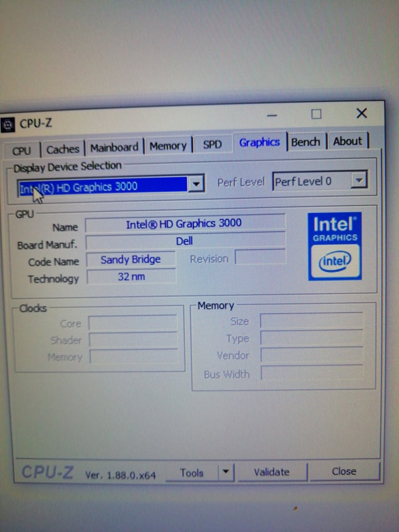
Task: Click the empty Revision field
Action: coord(260,257)
